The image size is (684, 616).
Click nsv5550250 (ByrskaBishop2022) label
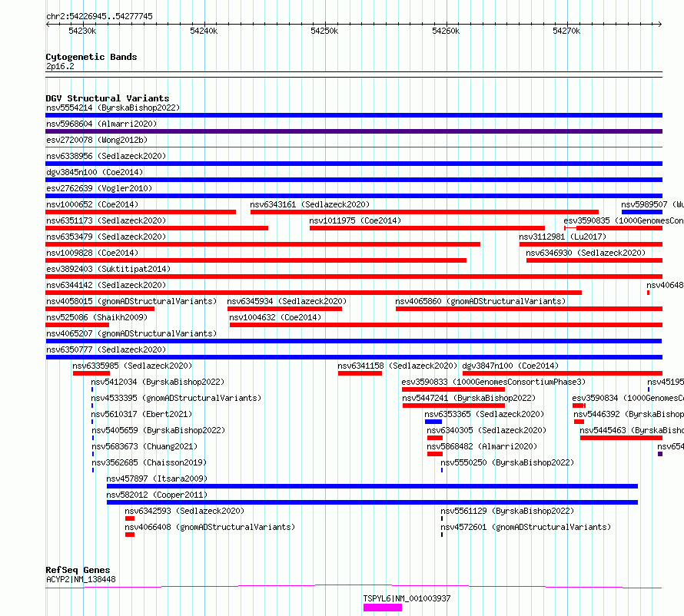click(x=507, y=462)
